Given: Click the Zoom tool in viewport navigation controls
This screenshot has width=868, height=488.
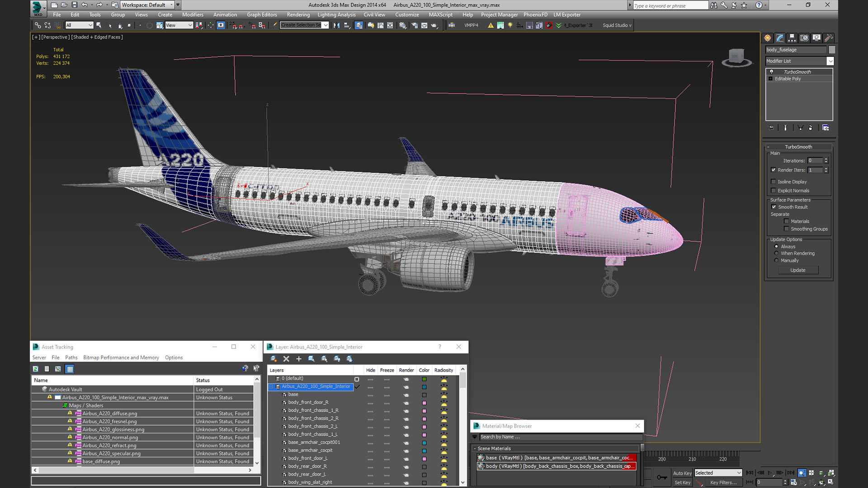Looking at the screenshot, I should (x=802, y=473).
